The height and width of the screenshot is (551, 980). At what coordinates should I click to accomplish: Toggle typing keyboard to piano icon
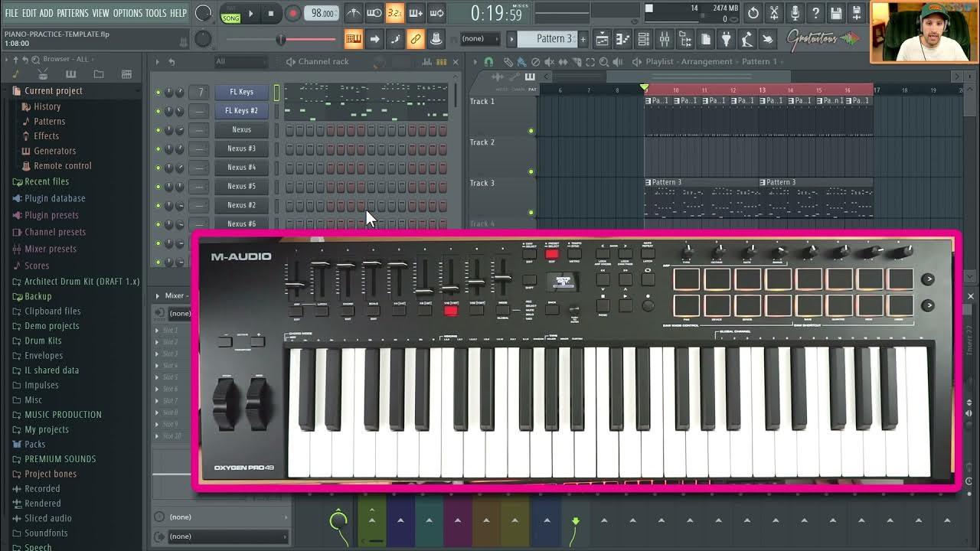coord(354,39)
